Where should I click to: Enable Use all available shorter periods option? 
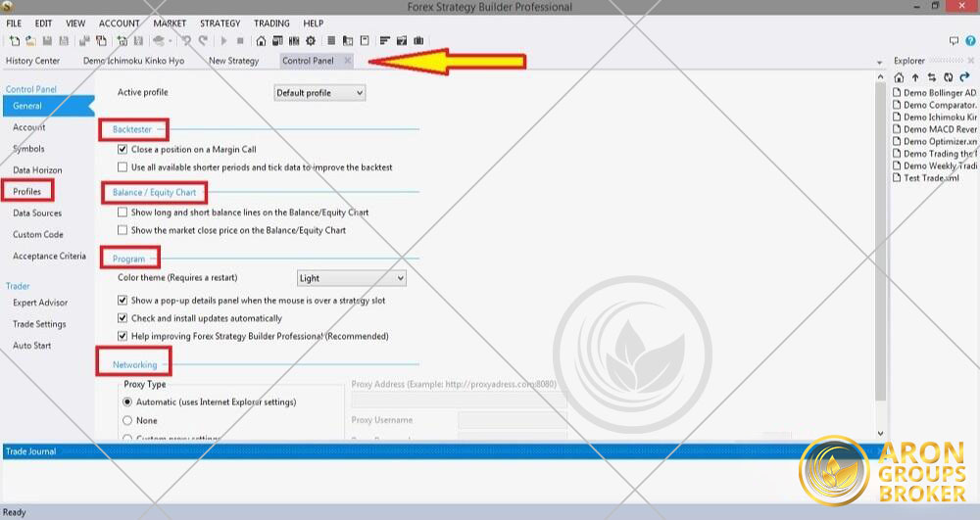pos(122,167)
